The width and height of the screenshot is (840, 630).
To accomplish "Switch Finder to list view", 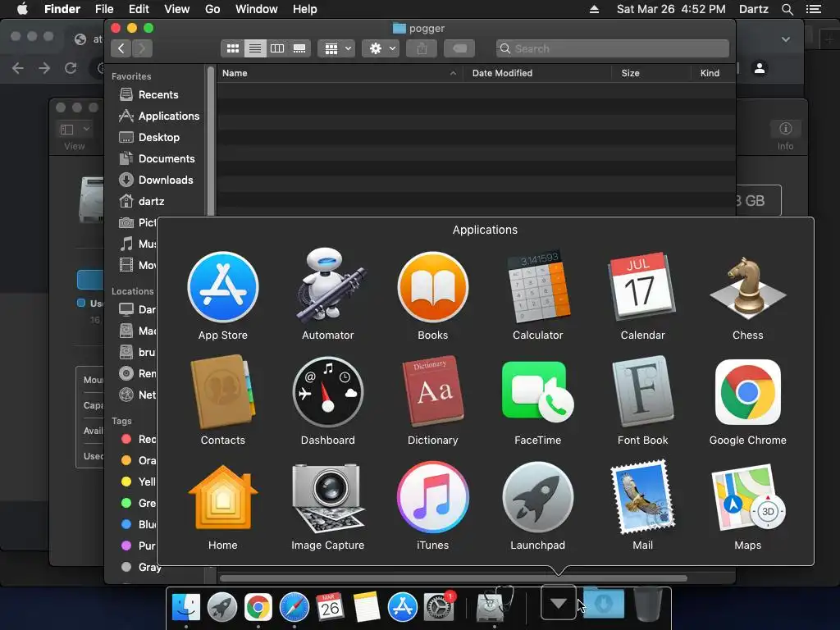I will point(255,48).
